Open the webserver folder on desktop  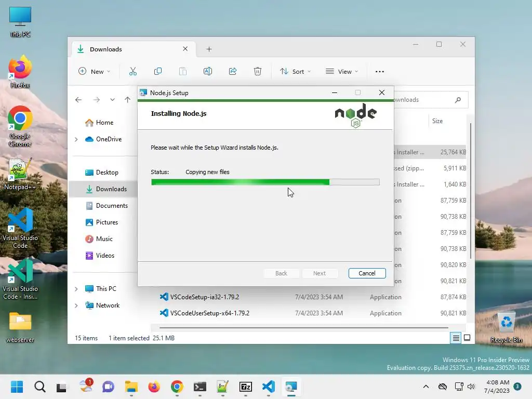tap(20, 327)
